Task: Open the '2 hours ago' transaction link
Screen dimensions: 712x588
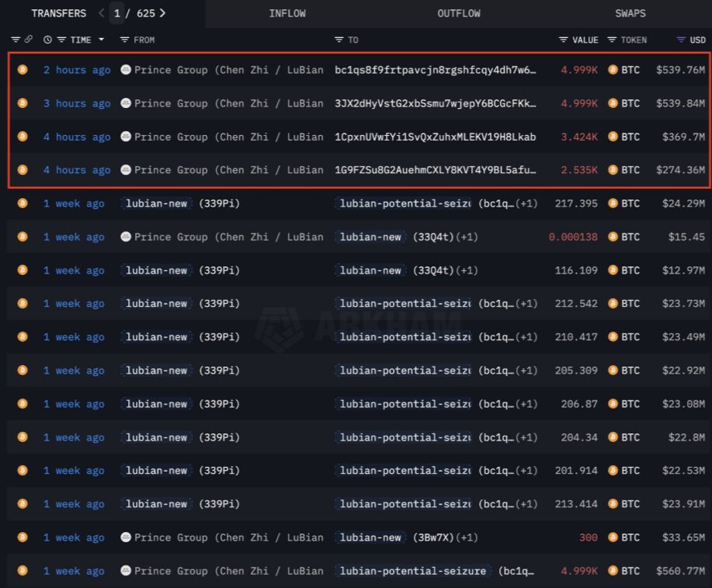Action: coord(77,70)
